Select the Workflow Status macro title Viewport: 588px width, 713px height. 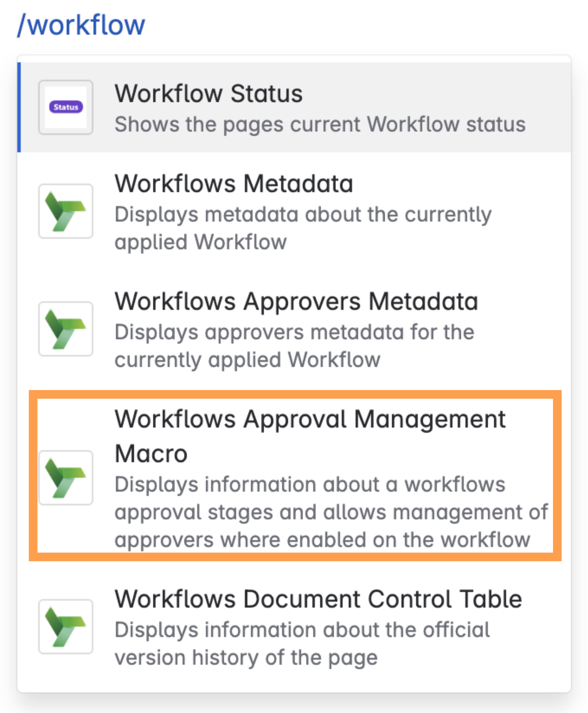pyautogui.click(x=208, y=94)
